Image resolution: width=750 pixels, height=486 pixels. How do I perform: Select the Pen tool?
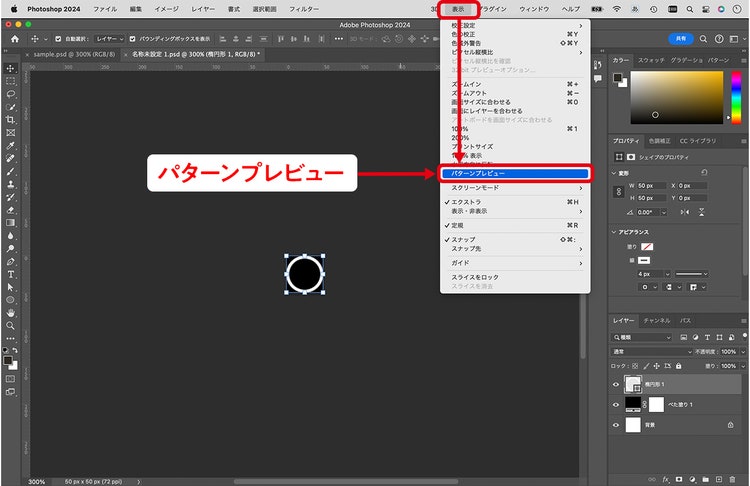pos(10,262)
